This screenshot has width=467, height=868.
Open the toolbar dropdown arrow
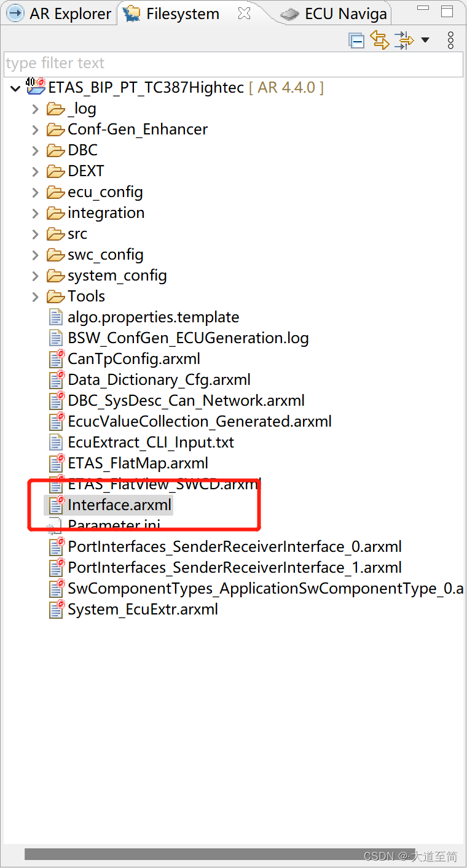[x=425, y=39]
